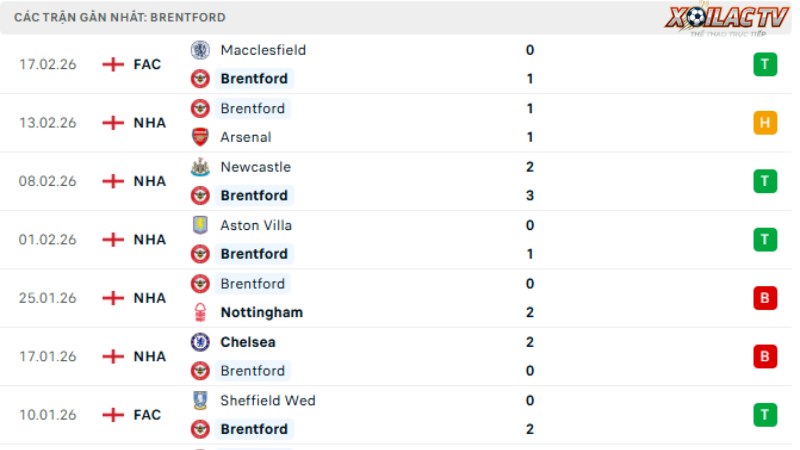Click England flag beside 17.02.26 FAC match
This screenshot has width=800, height=450.
click(113, 65)
